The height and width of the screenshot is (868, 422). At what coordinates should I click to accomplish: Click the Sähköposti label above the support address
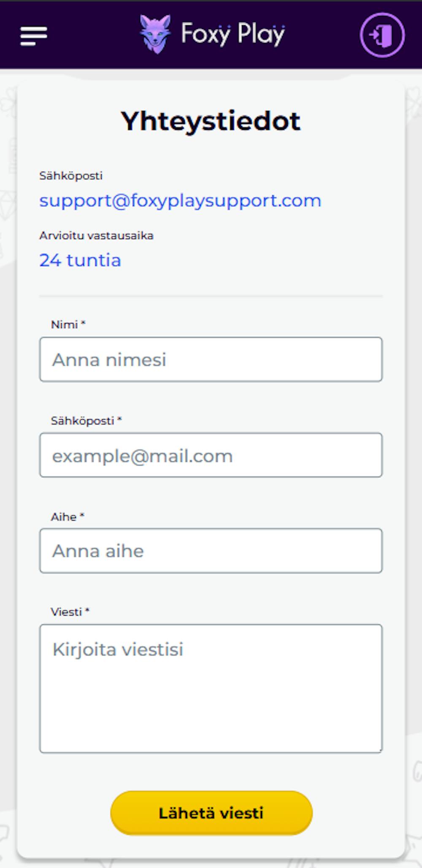(x=71, y=176)
